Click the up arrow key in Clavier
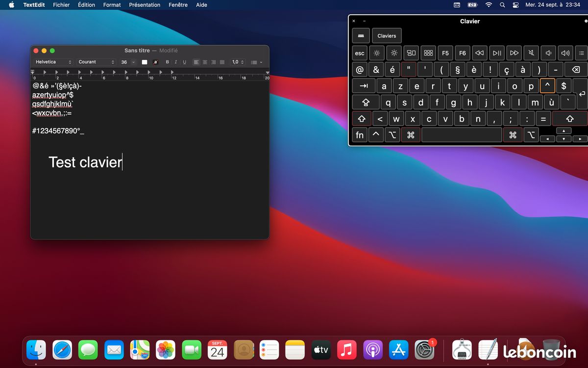The image size is (588, 368). tap(563, 131)
